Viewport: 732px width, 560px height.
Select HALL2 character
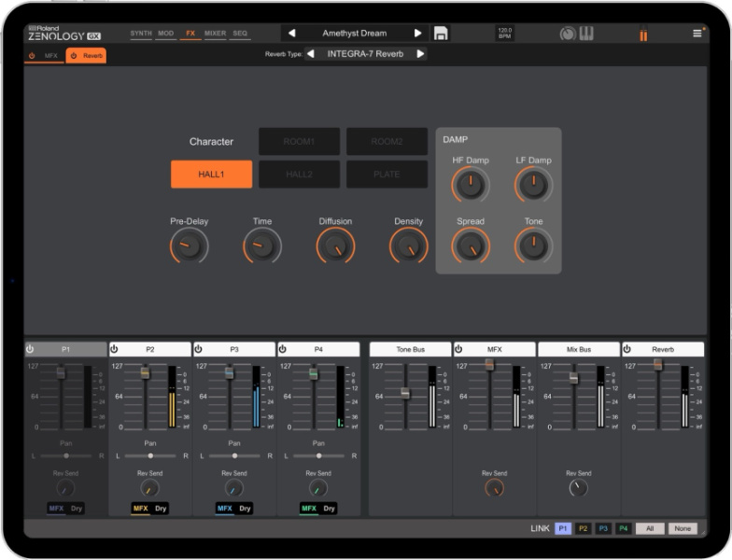click(299, 174)
